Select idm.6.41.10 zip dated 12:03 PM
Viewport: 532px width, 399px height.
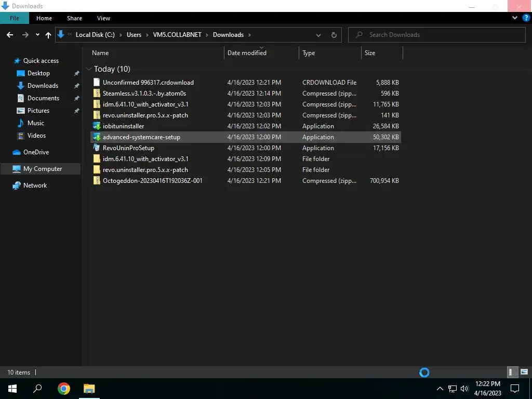click(x=145, y=104)
